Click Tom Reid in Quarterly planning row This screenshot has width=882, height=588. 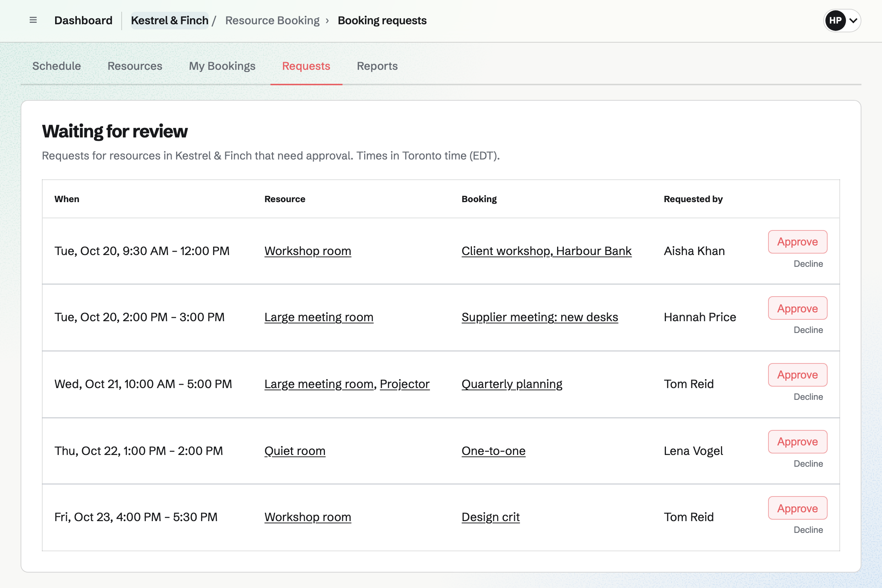(x=688, y=384)
